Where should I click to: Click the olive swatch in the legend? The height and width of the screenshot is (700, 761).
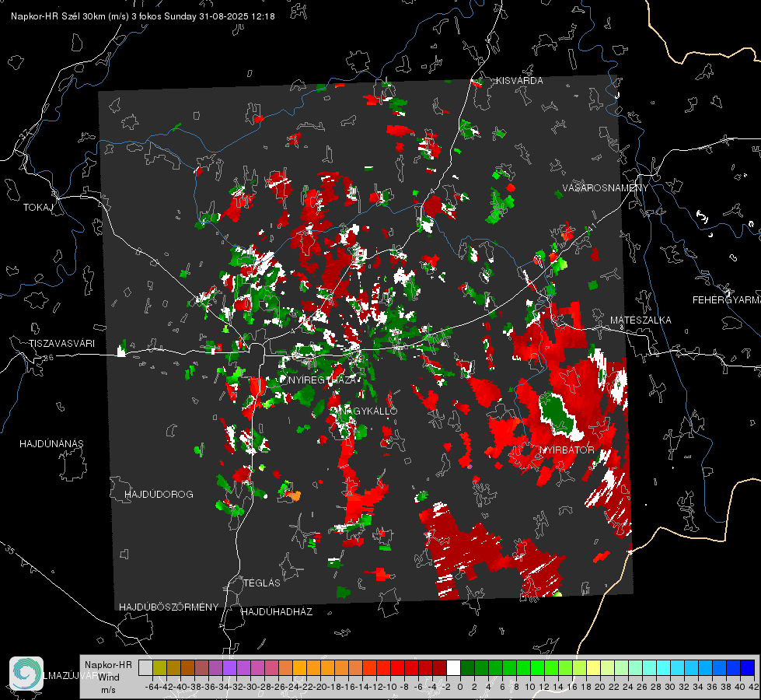[159, 667]
